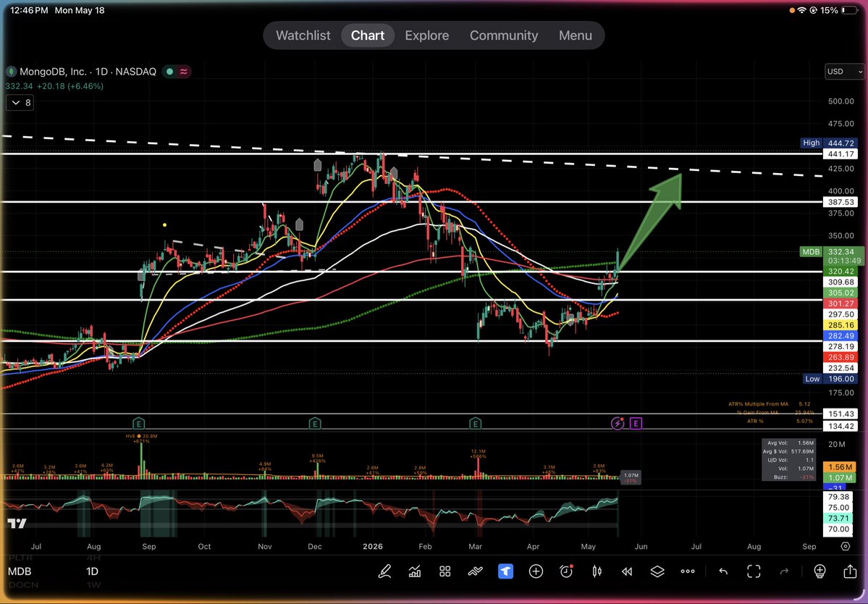The width and height of the screenshot is (868, 604).
Task: Open the alarm clock alerts icon
Action: [x=566, y=571]
